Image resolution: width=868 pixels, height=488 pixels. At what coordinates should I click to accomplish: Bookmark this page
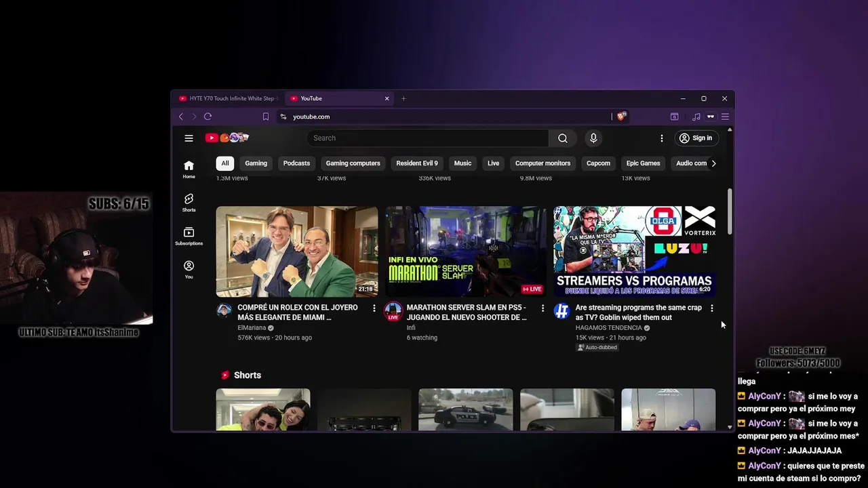(265, 117)
